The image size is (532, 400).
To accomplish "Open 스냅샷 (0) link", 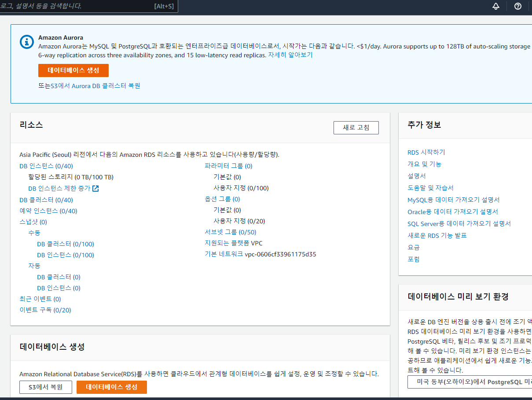I will click(x=33, y=222).
